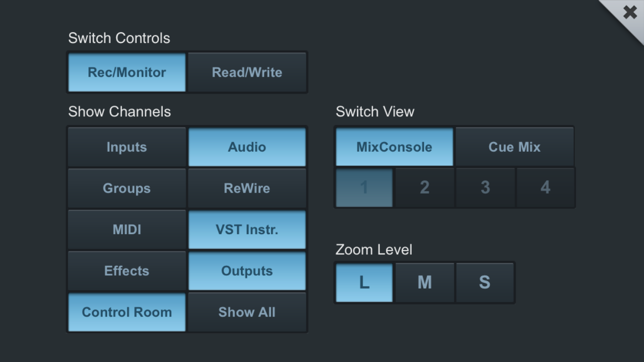Select MixConsole number 2
The width and height of the screenshot is (644, 362).
[x=424, y=188]
